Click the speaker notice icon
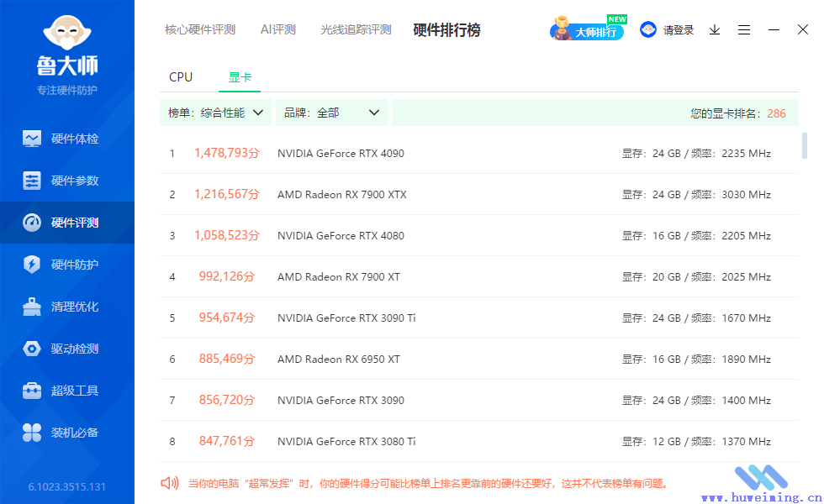Viewport: 824px width, 504px height. click(170, 483)
